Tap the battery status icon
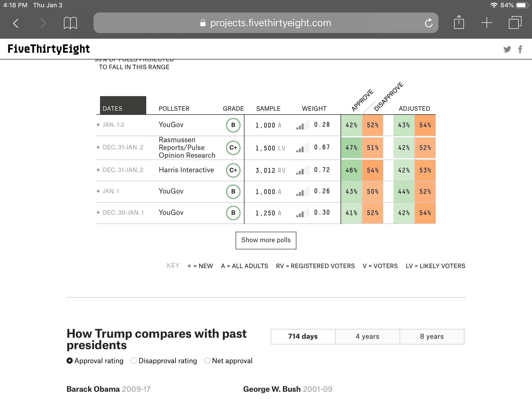Image resolution: width=532 pixels, height=399 pixels. (x=522, y=5)
